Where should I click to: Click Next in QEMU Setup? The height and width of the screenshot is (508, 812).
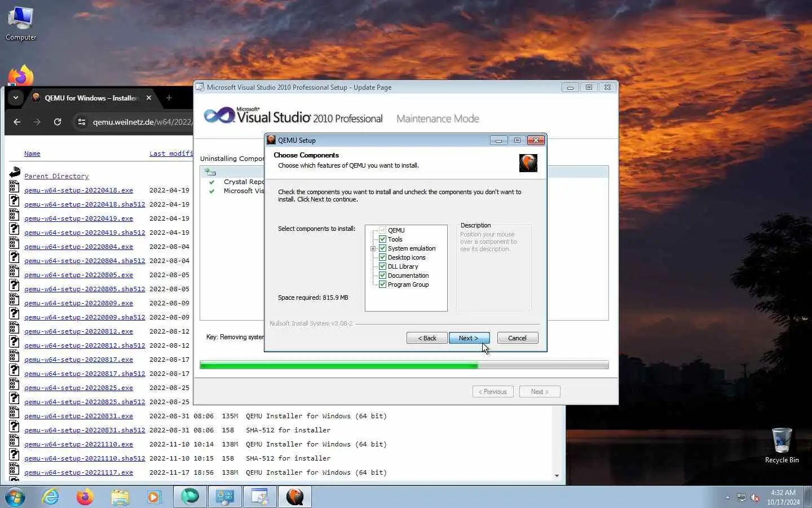[469, 338]
